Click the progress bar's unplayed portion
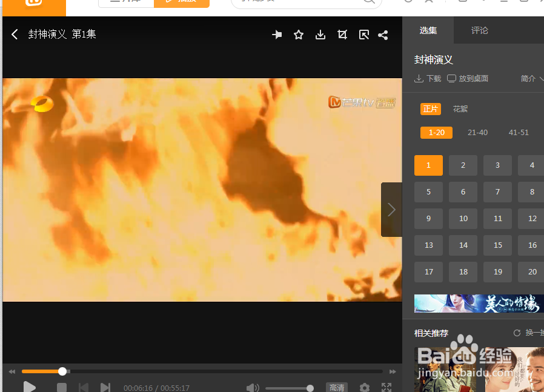The image size is (544, 392). (x=225, y=371)
